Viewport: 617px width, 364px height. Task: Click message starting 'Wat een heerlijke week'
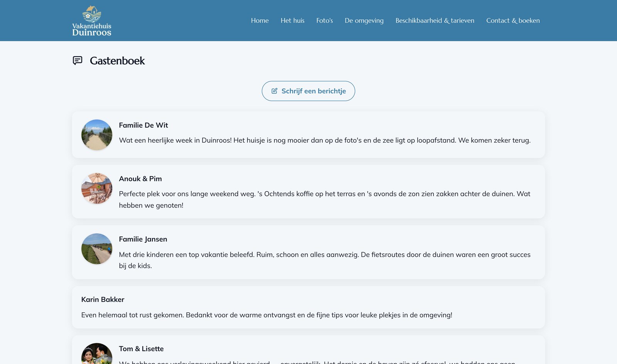(325, 140)
